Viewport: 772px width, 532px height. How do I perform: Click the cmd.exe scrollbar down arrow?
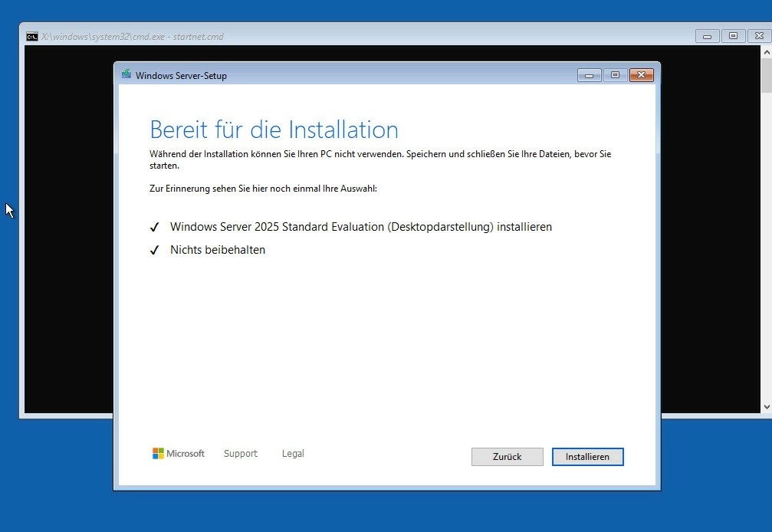pyautogui.click(x=767, y=407)
